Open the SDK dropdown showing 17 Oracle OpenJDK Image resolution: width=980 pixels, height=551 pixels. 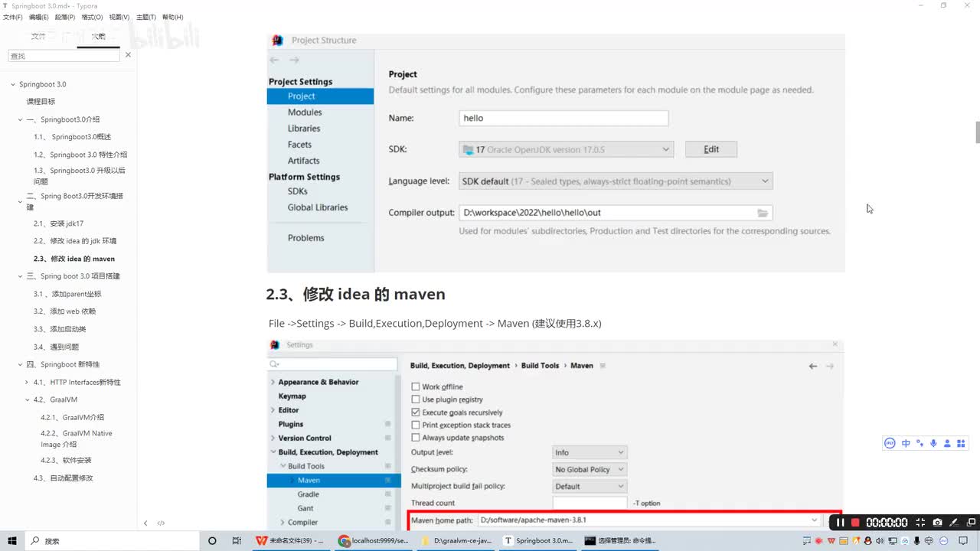[x=567, y=149]
